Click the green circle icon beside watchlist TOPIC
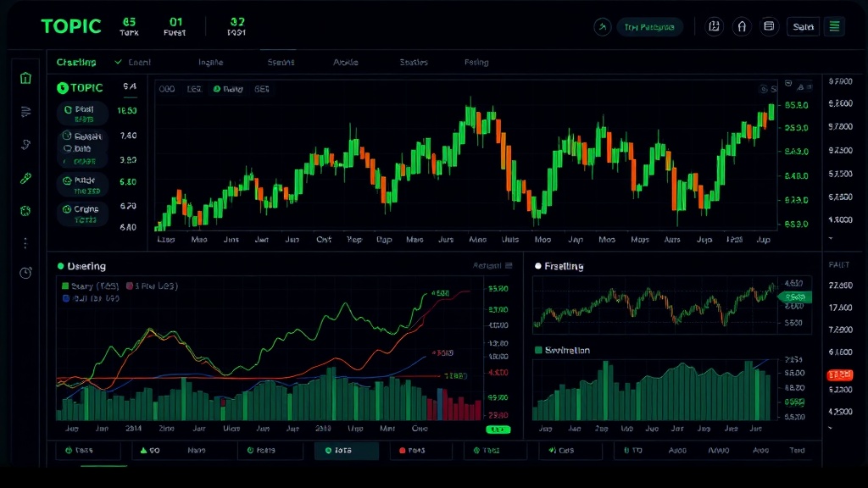The image size is (868, 488). click(x=63, y=88)
